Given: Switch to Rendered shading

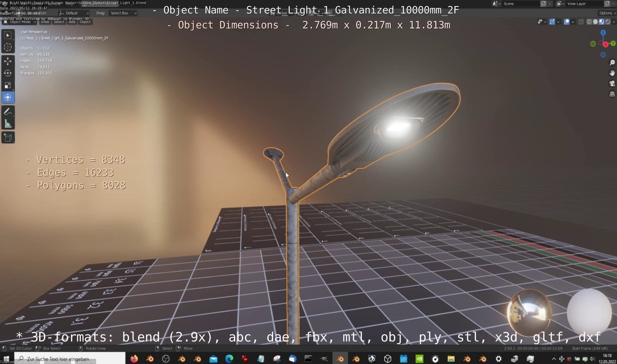Looking at the screenshot, I should [x=608, y=22].
